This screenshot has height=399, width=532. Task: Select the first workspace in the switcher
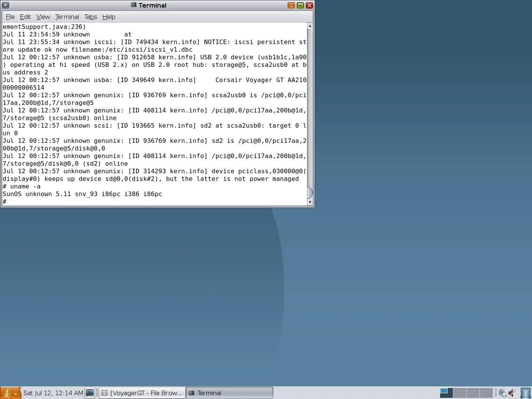tap(446, 393)
